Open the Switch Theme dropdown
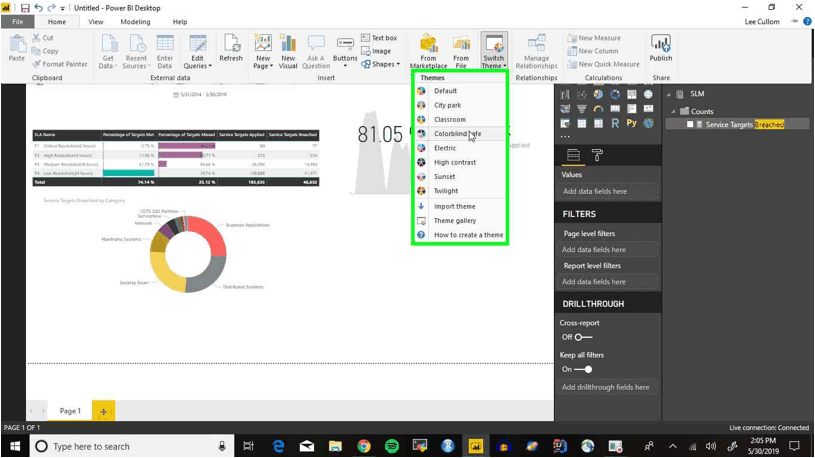 click(x=494, y=51)
